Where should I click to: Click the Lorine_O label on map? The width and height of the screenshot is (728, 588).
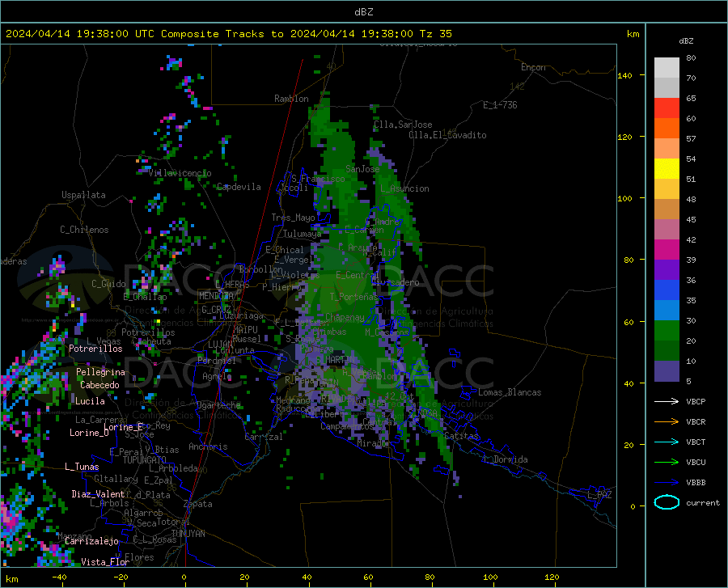click(89, 433)
